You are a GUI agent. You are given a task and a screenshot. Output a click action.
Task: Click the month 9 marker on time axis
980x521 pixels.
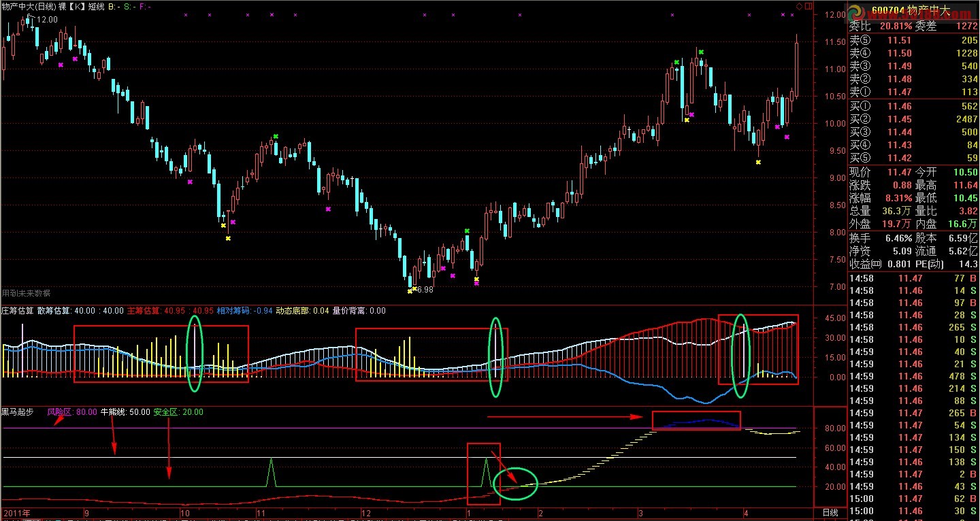86,512
